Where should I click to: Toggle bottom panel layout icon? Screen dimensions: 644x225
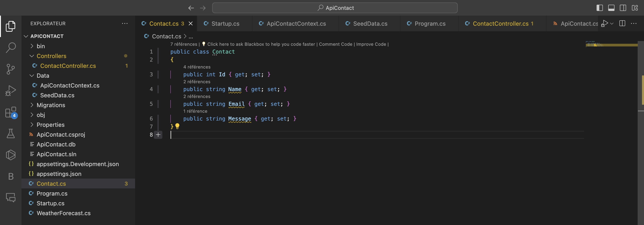tap(611, 8)
